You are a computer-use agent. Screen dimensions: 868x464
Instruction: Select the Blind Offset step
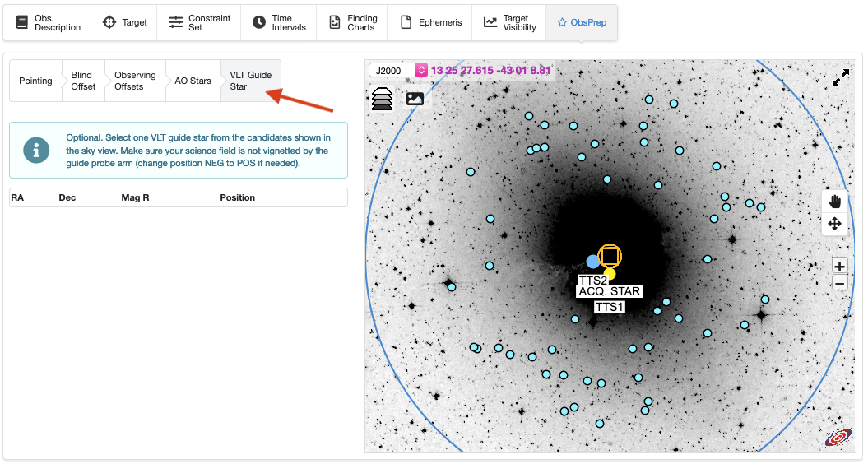click(x=83, y=81)
